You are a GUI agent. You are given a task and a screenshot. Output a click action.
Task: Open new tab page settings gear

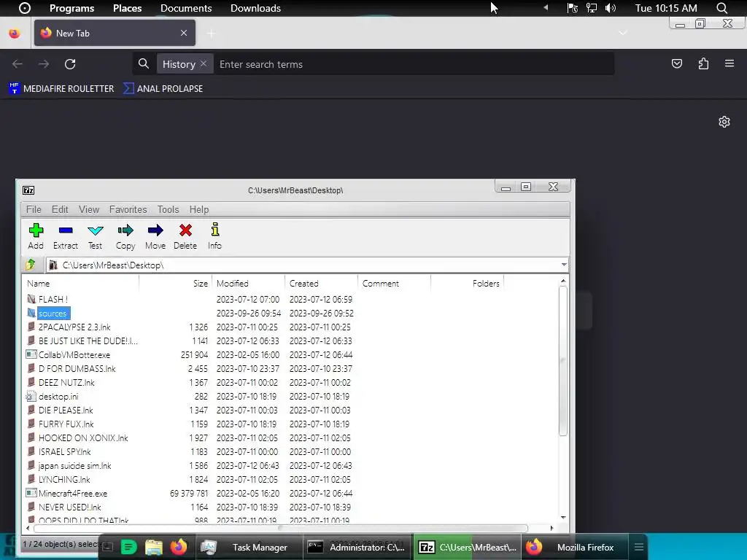pyautogui.click(x=724, y=122)
